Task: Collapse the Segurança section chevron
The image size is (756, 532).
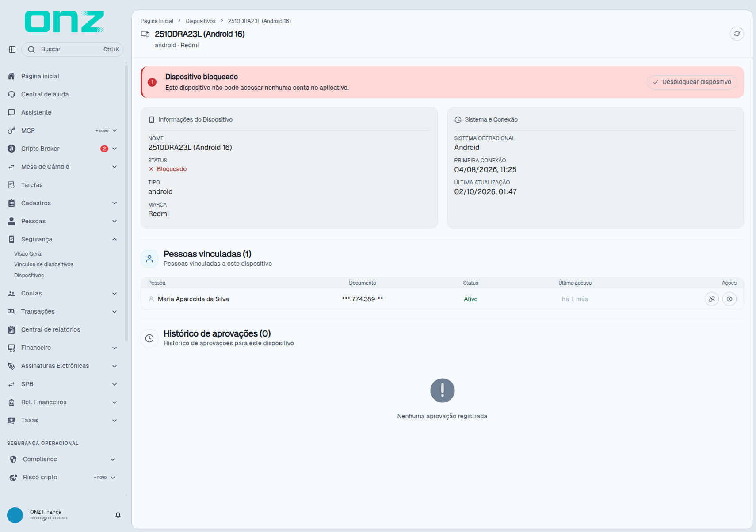Action: point(115,239)
